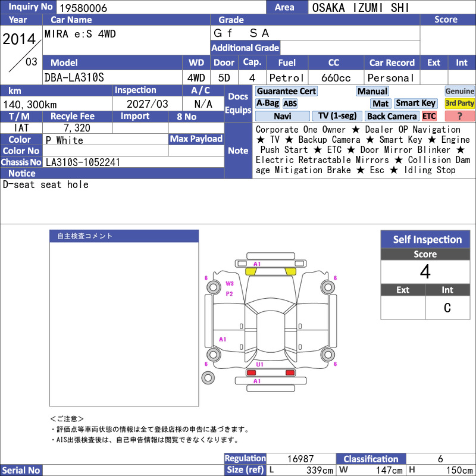Click the grade value Gf SA
The height and width of the screenshot is (476, 476).
(x=241, y=33)
